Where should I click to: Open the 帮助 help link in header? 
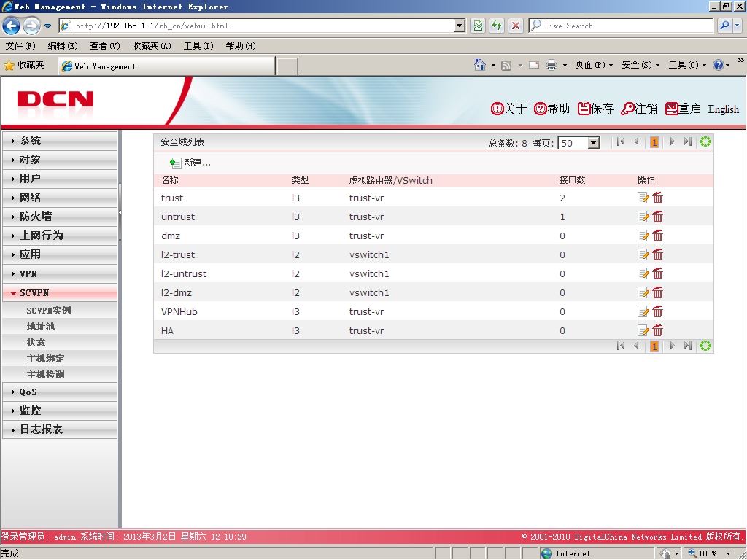pos(551,109)
